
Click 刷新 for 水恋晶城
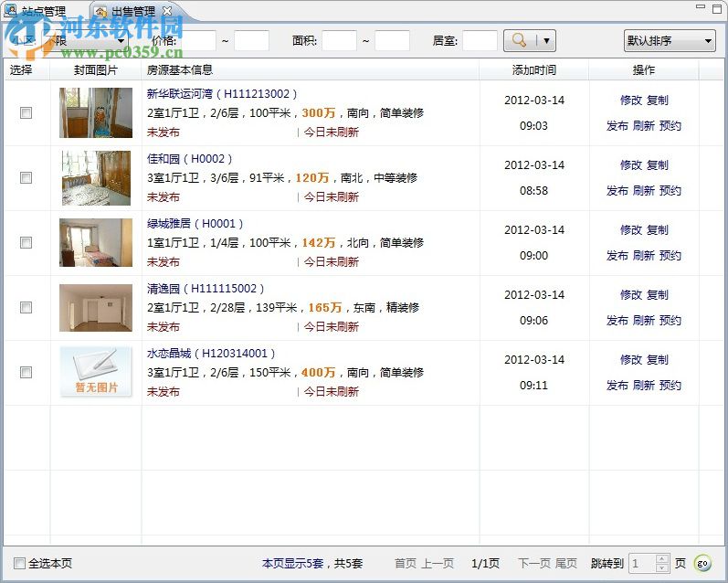tap(644, 386)
